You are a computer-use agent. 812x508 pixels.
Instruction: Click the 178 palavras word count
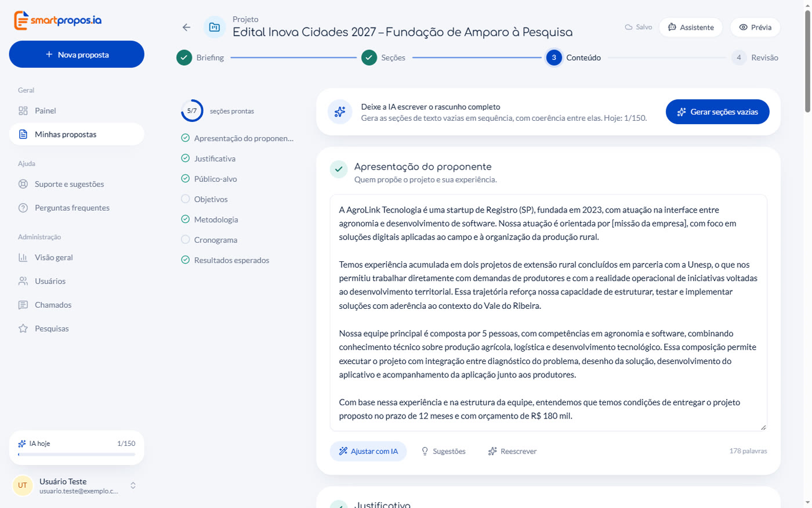pyautogui.click(x=748, y=451)
